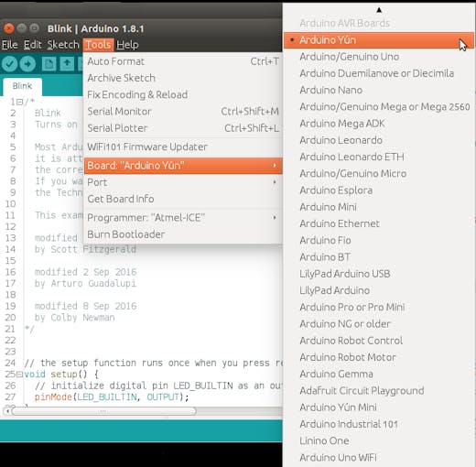476x467 pixels.
Task: Select the Arduino Uno WiFi board
Action: pos(379,458)
